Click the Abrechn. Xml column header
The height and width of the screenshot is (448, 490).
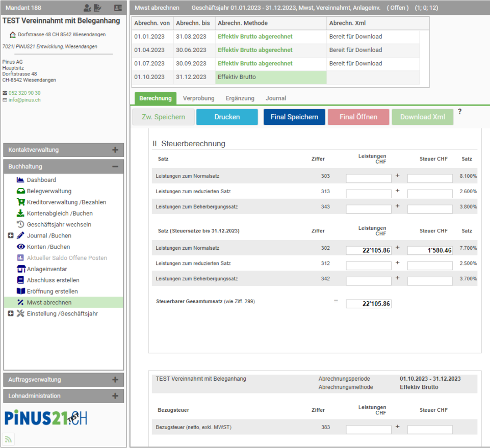click(x=378, y=23)
